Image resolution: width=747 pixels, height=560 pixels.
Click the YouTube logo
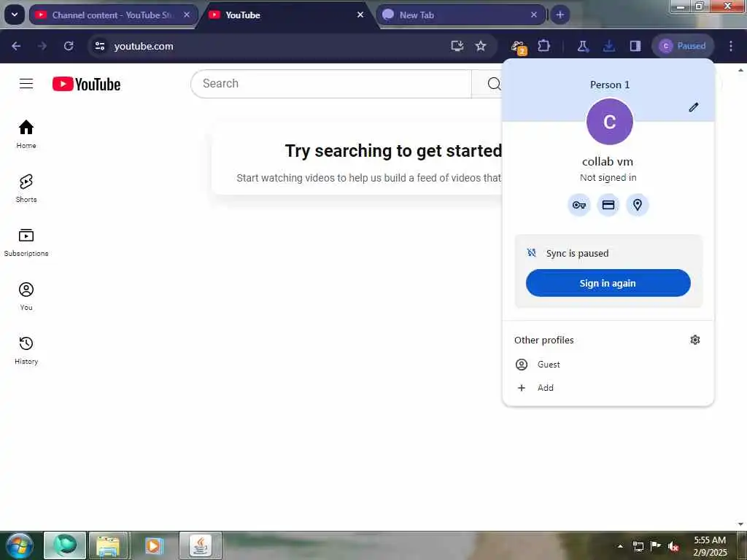[86, 85]
